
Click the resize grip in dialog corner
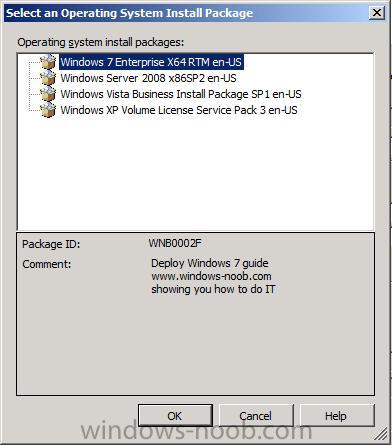click(380, 434)
